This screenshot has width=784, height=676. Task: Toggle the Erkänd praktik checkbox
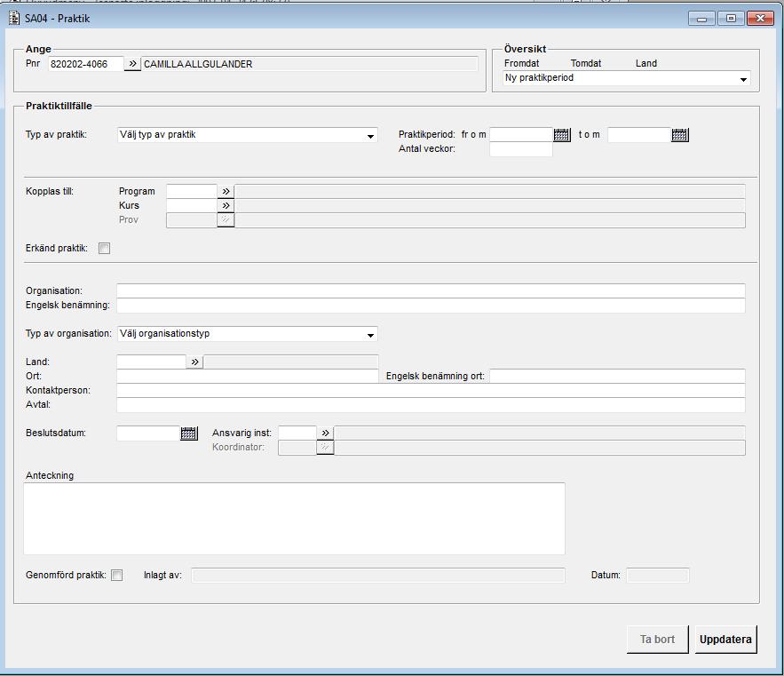[x=104, y=248]
